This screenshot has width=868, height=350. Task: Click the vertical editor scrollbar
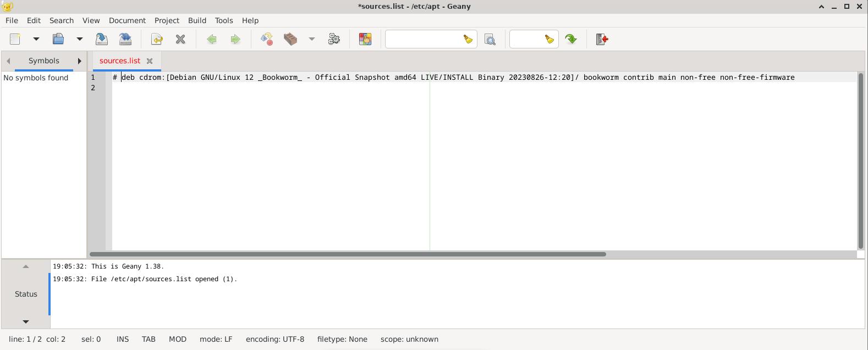pos(861,161)
